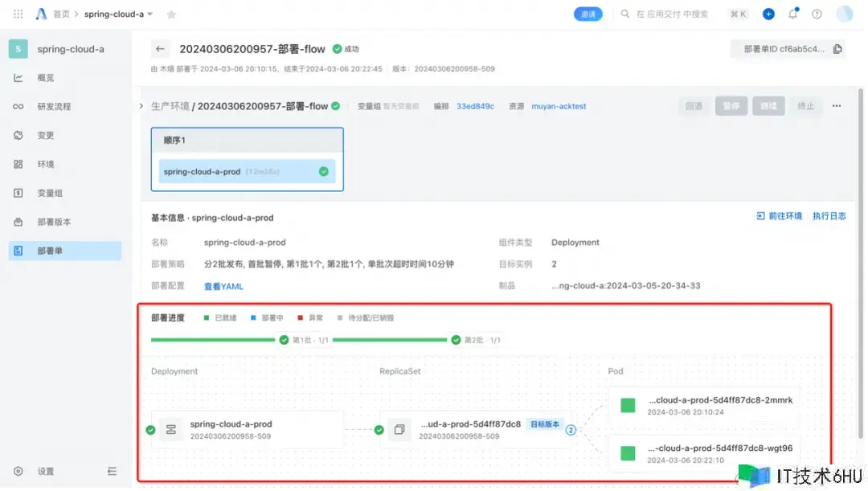This screenshot has height=491, width=868.
Task: Collapse the left sidebar menu icon
Action: coord(112,471)
